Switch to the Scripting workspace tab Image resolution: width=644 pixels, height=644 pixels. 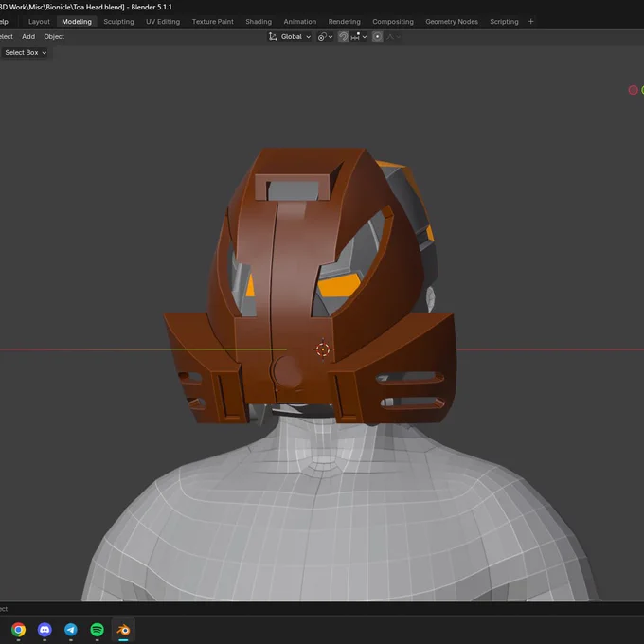504,22
